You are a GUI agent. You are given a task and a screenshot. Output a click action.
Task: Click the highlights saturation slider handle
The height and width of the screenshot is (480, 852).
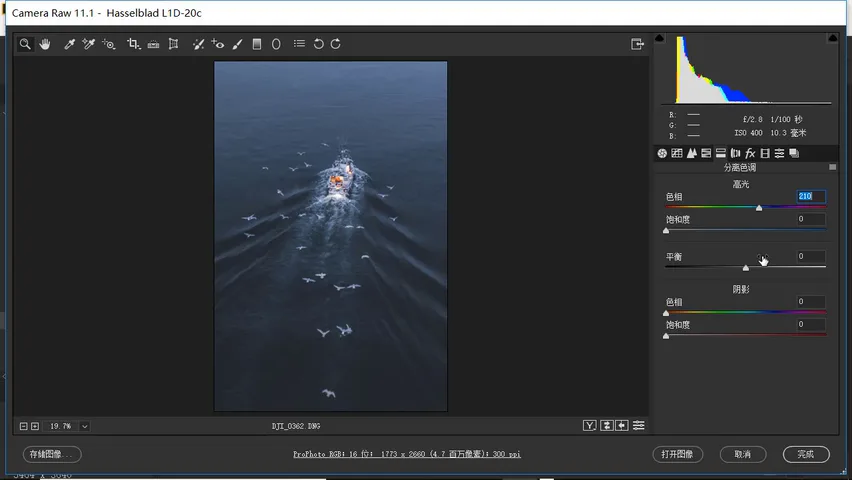tap(666, 230)
